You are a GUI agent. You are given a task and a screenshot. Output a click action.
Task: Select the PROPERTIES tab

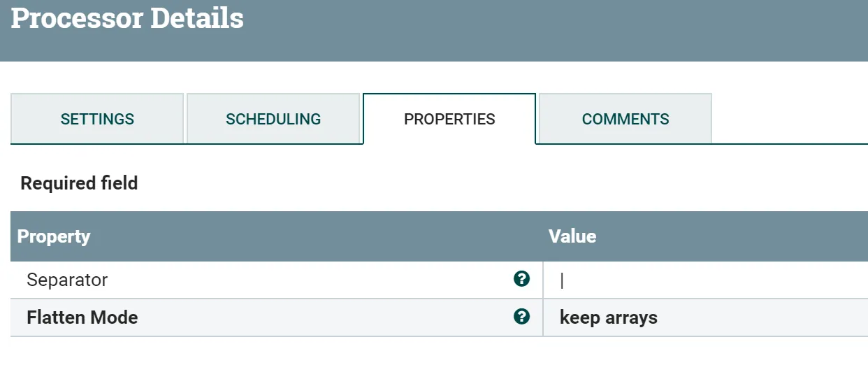point(449,119)
